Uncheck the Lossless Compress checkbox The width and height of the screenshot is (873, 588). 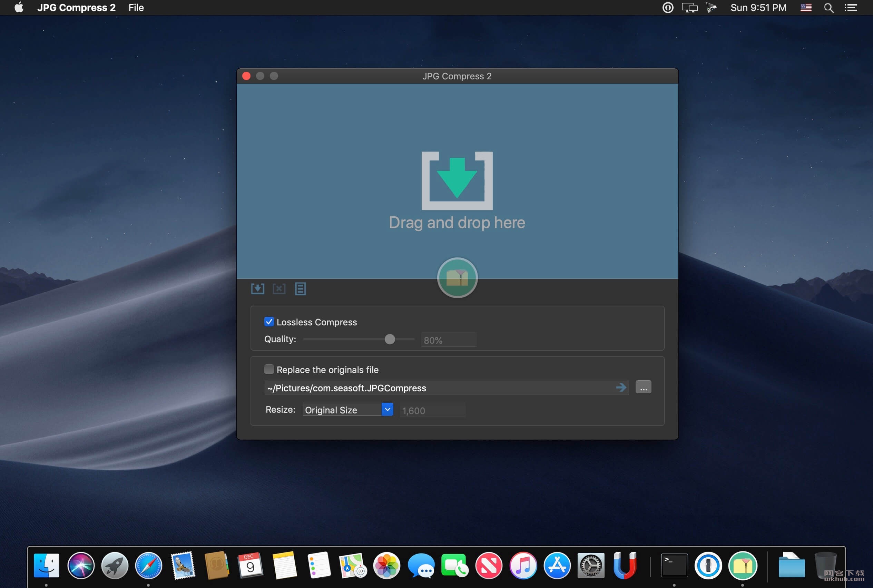click(x=269, y=322)
